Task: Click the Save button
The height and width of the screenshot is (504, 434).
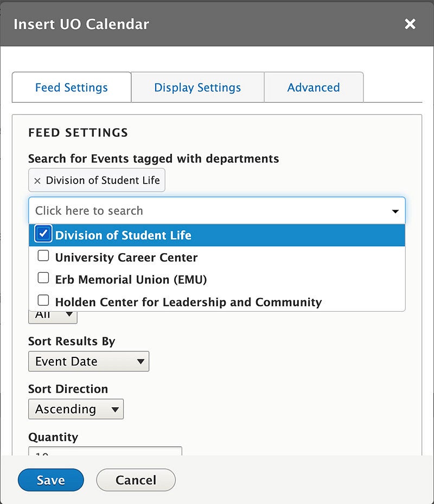Action: coord(50,480)
